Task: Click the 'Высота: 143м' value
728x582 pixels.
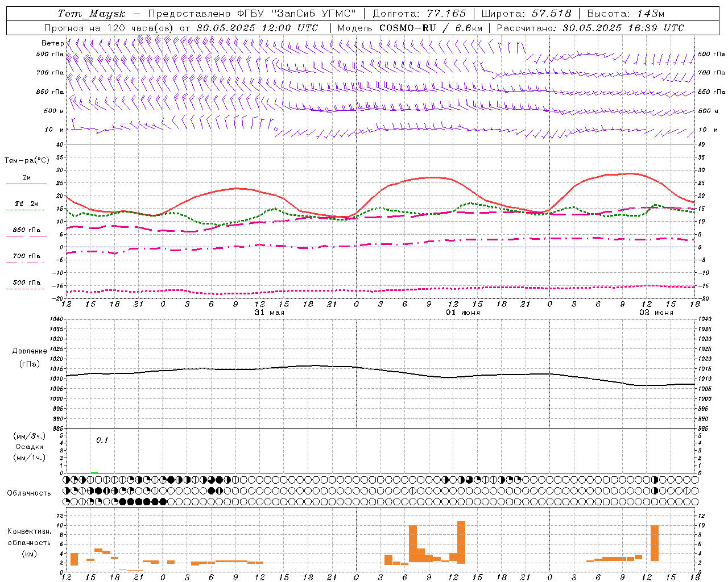Action: click(x=626, y=14)
